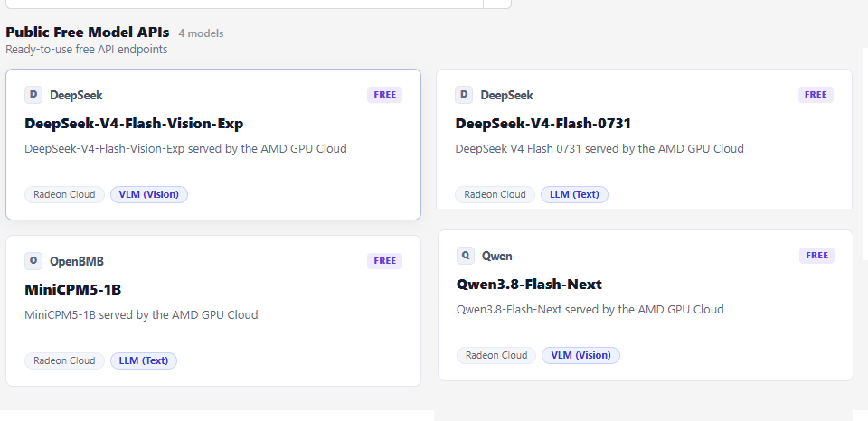The width and height of the screenshot is (868, 421).
Task: Click DeepSeek provider name on Flash-0731 card
Action: [x=506, y=95]
